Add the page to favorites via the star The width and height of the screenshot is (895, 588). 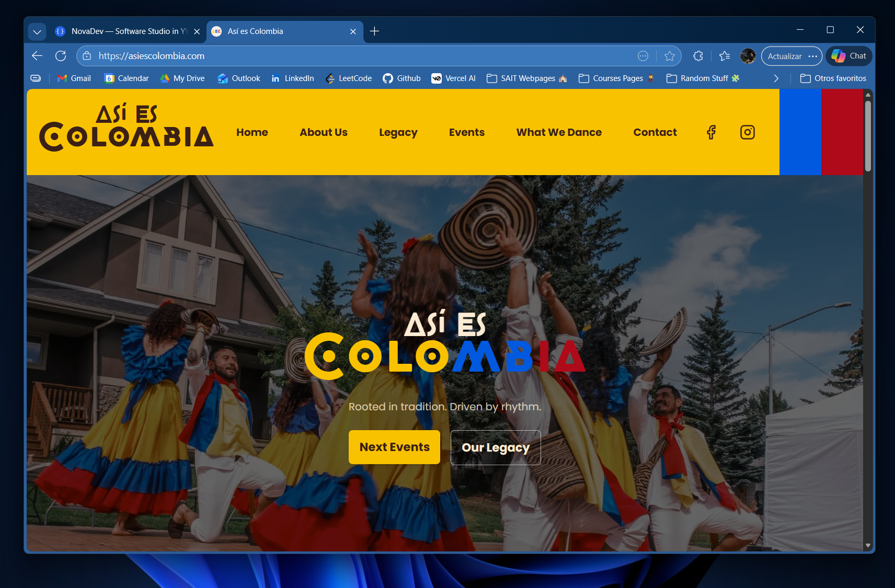670,56
